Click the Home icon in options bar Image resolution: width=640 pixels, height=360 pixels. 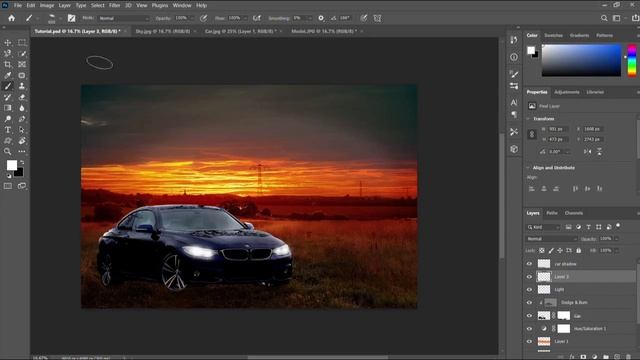(x=11, y=18)
